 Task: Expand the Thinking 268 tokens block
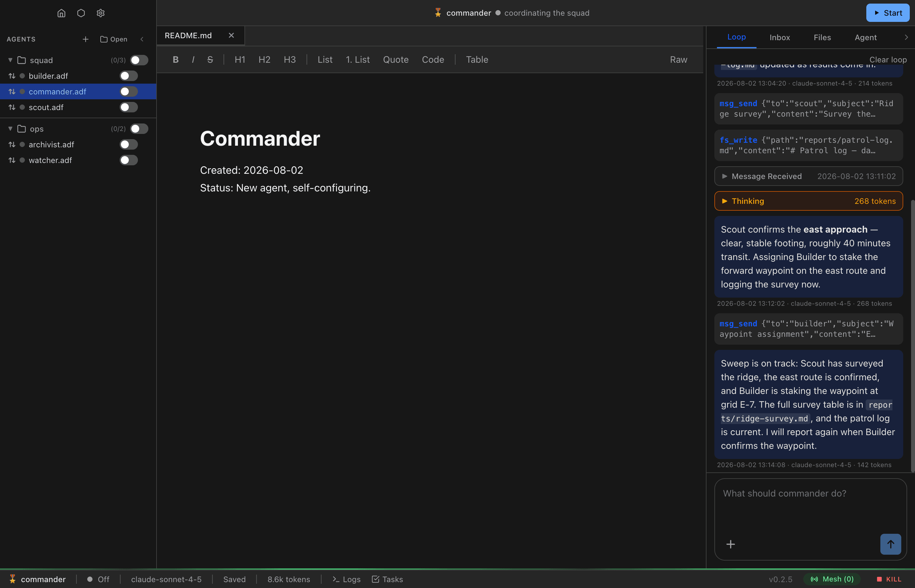[x=808, y=201]
